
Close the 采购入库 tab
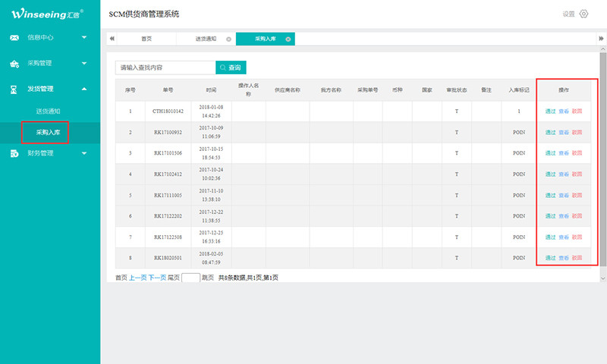288,39
